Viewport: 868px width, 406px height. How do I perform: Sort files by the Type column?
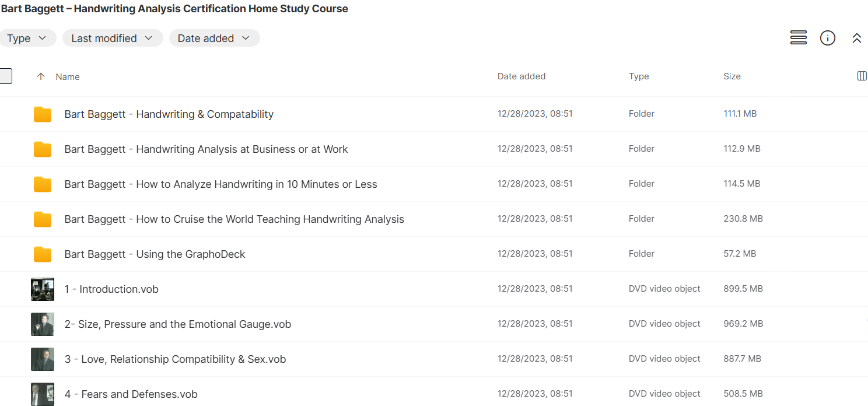(x=639, y=76)
